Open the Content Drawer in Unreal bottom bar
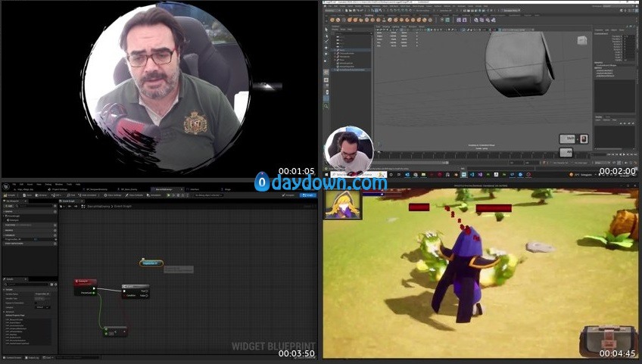Screen dimensions: 642x364 [x=12, y=357]
